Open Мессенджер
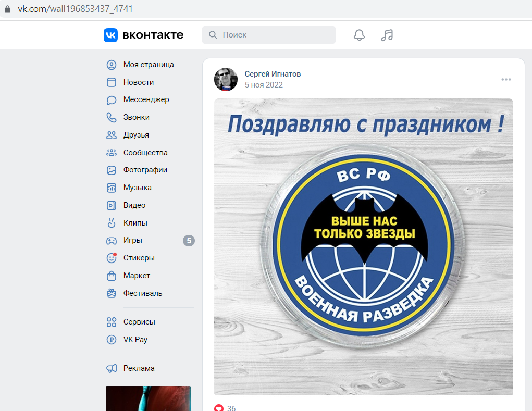Viewport: 532px width, 411px height. pos(146,99)
